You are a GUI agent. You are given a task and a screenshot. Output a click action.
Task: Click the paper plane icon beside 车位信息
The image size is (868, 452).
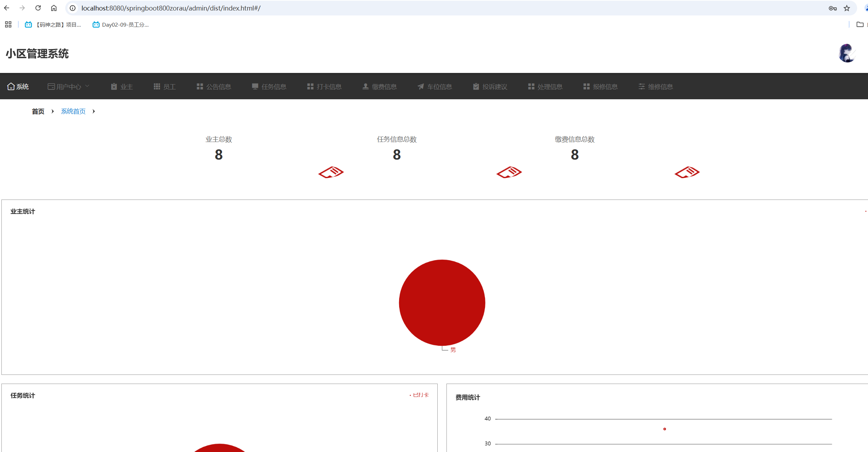(x=420, y=87)
